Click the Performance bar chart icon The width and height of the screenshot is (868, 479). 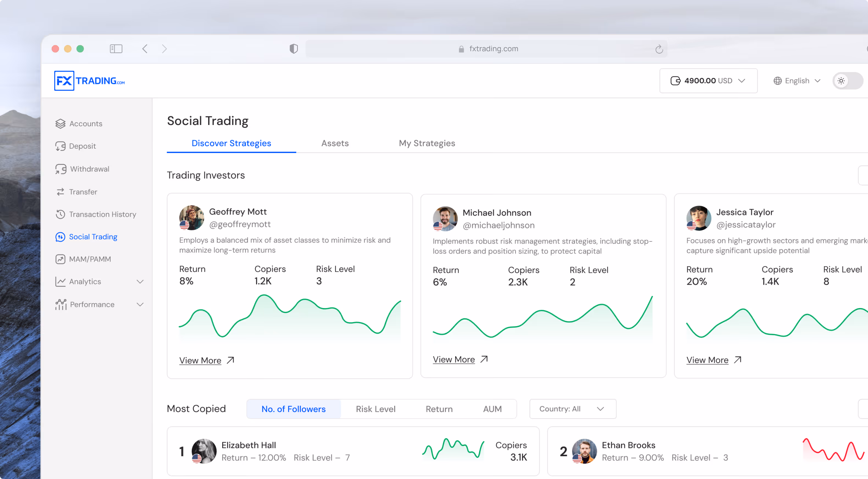click(61, 304)
